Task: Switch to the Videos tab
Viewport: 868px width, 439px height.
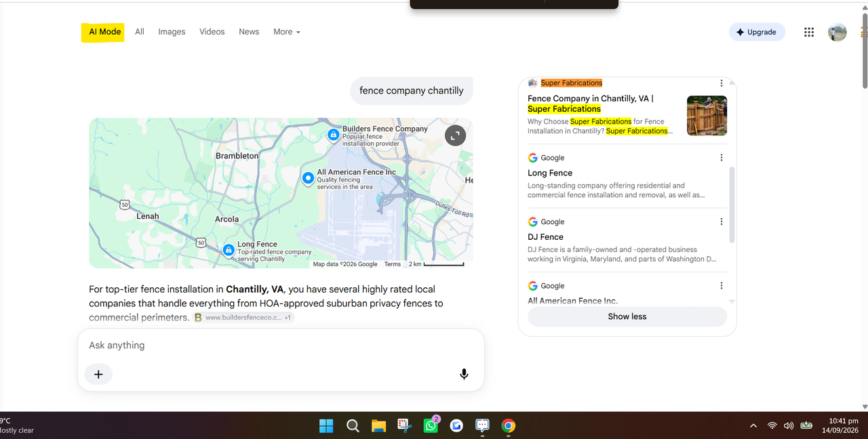Action: [212, 32]
